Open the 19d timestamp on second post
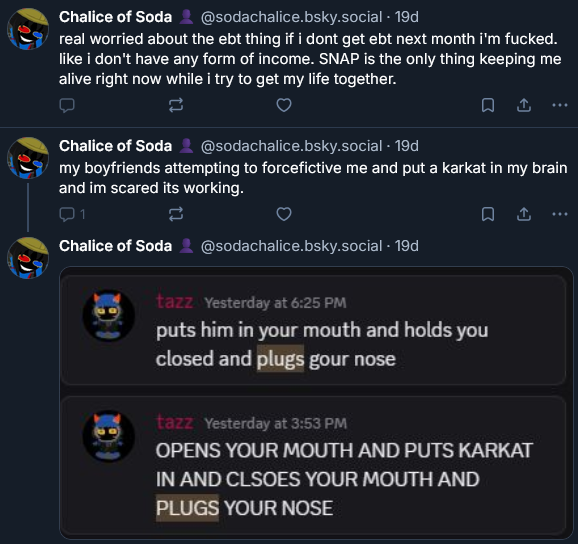Image resolution: width=578 pixels, height=544 pixels. [x=407, y=146]
